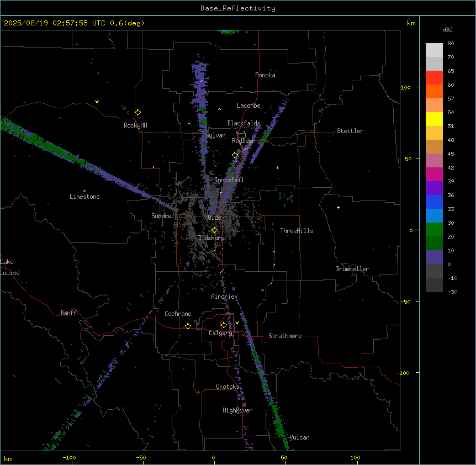Click the yellow diamond marker at Calgary
The height and width of the screenshot is (465, 476).
point(224,325)
